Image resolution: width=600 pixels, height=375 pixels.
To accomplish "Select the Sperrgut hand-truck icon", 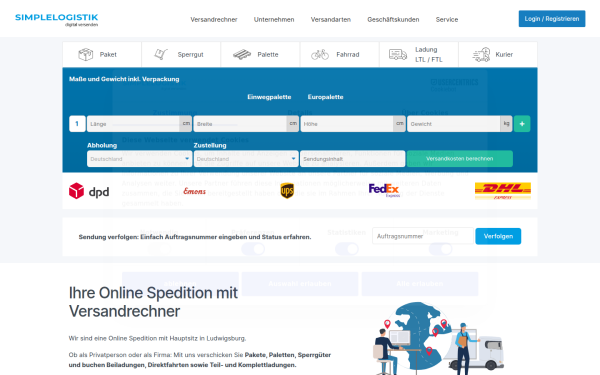I will click(161, 54).
